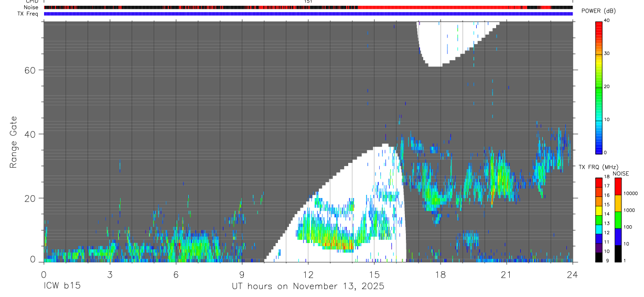Select the "ICW b15" radar beam label
644x297 pixels.
(62, 286)
